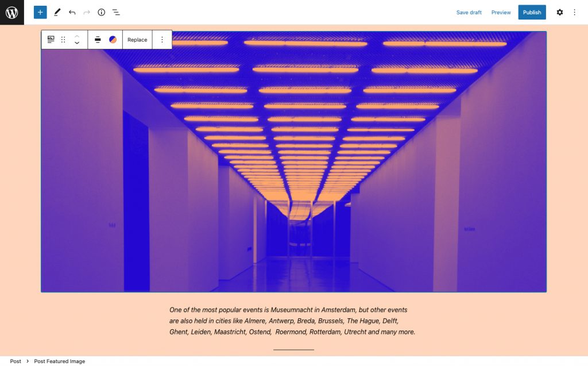Move the block down
Screen dimensions: 588x366
pyautogui.click(x=77, y=43)
